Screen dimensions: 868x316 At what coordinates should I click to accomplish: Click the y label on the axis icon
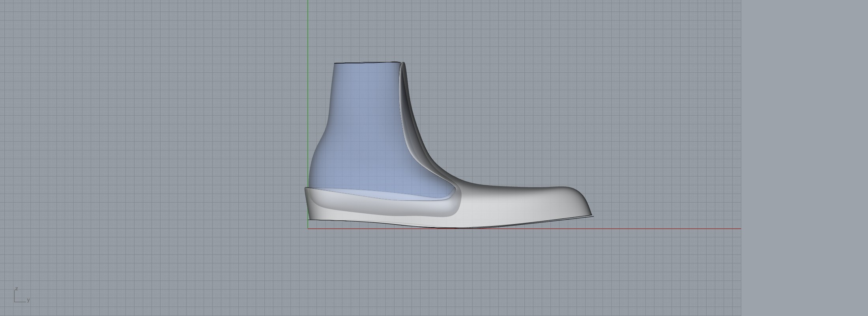click(x=28, y=300)
